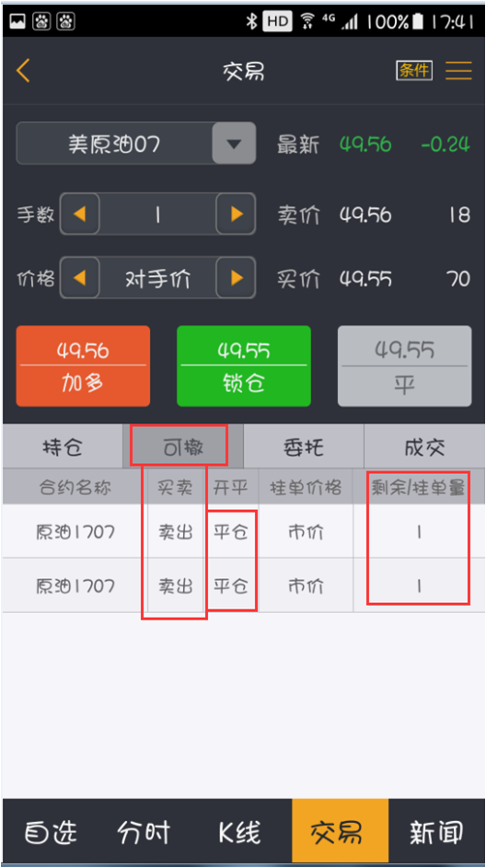Open 自选 in the bottom navigation
Image resolution: width=486 pixels, height=868 pixels.
tap(51, 831)
